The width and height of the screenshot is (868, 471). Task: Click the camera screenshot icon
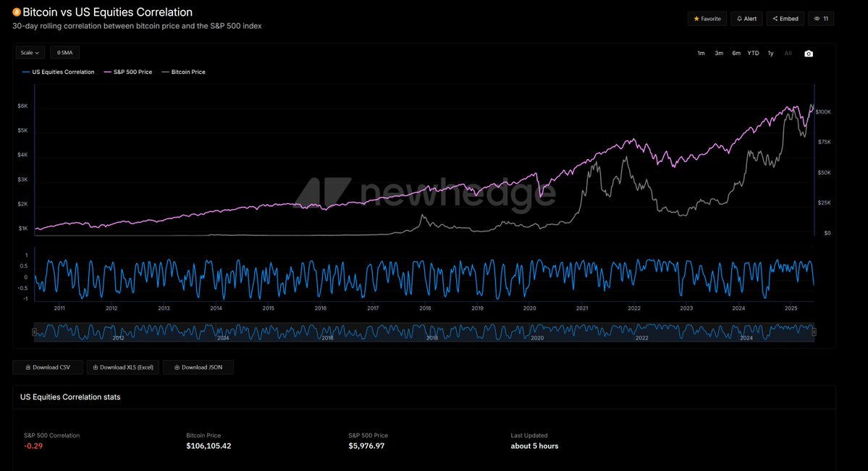point(808,54)
